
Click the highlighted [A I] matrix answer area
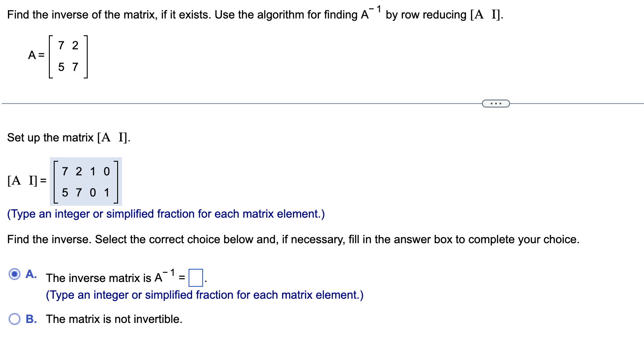86,182
